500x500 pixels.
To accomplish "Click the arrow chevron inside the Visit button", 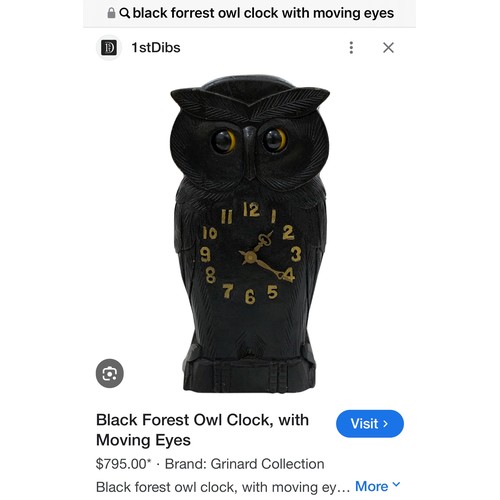I will [x=386, y=424].
